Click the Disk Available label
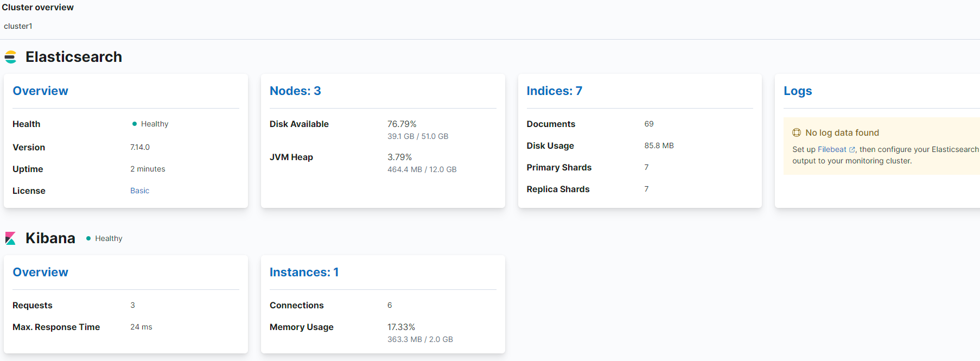 point(299,124)
